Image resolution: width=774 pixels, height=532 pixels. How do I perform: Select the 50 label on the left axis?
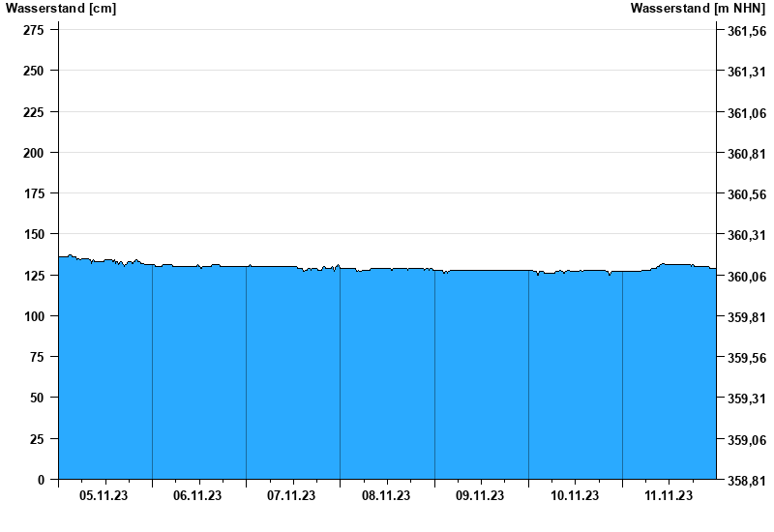(x=37, y=398)
